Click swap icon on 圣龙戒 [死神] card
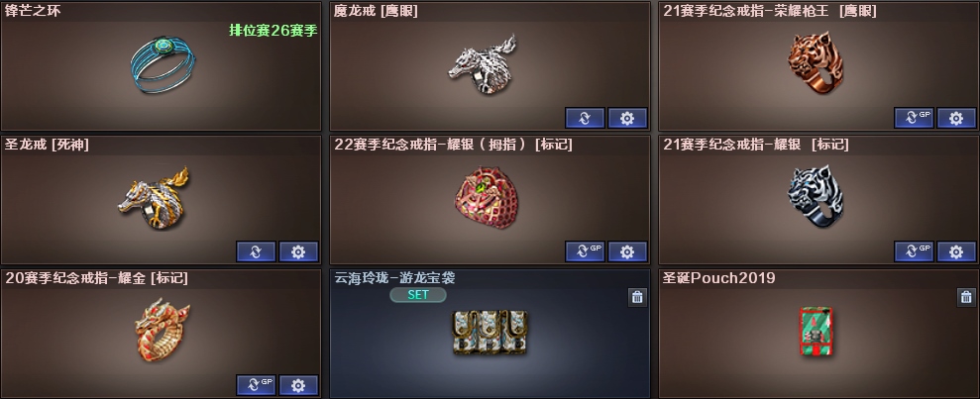 click(x=257, y=251)
